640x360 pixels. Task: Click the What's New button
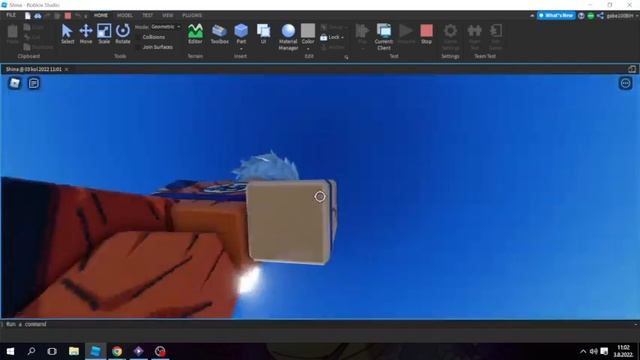pos(556,16)
